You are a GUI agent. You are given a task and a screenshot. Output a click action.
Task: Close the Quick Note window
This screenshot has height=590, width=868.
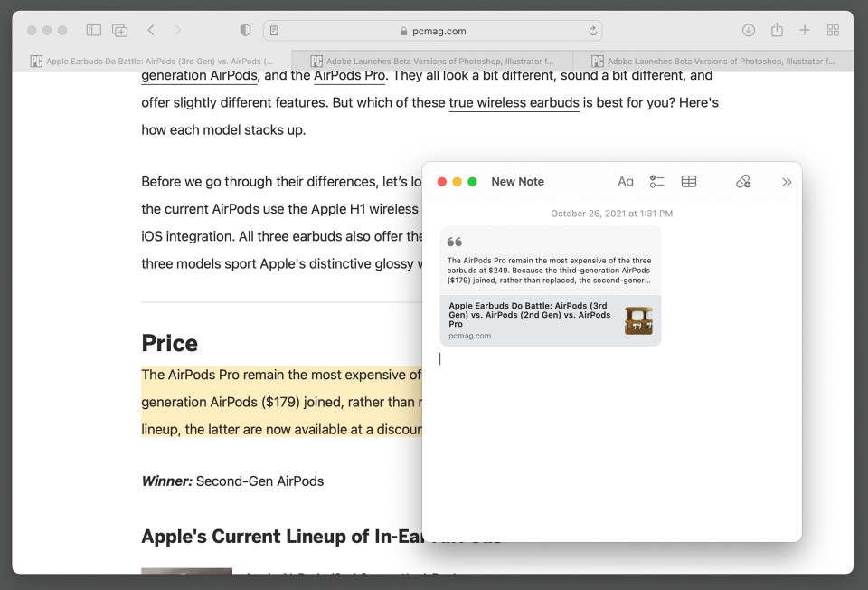tap(442, 182)
